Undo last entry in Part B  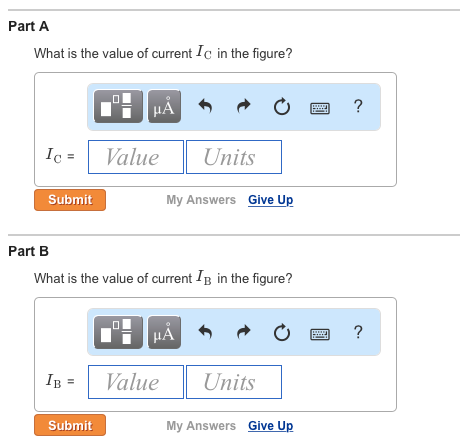click(205, 332)
